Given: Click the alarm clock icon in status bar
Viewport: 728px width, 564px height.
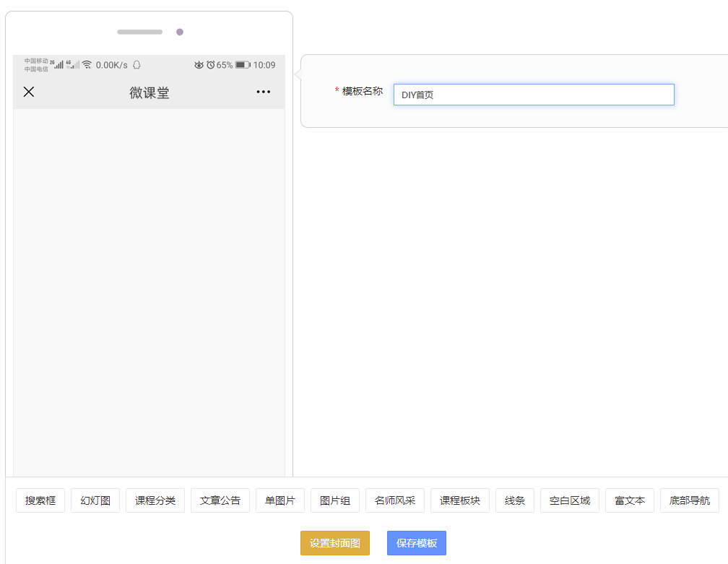Looking at the screenshot, I should click(211, 65).
